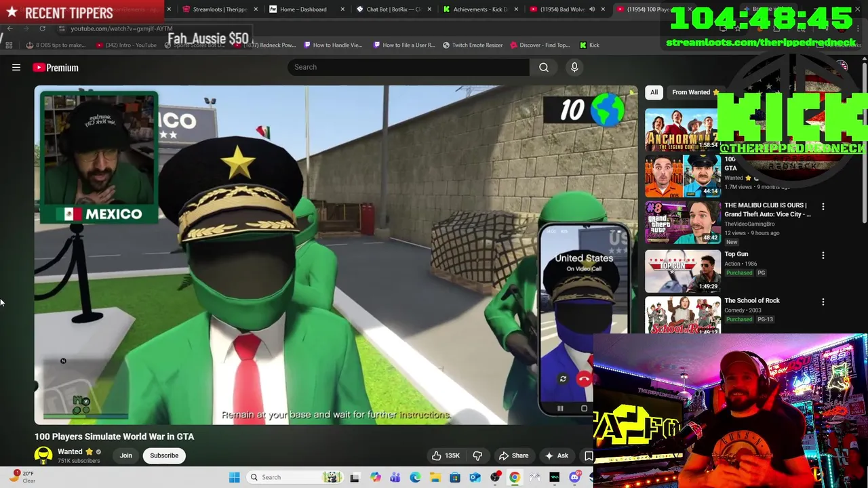Join the Wanted channel membership
The image size is (868, 488).
[x=126, y=455]
